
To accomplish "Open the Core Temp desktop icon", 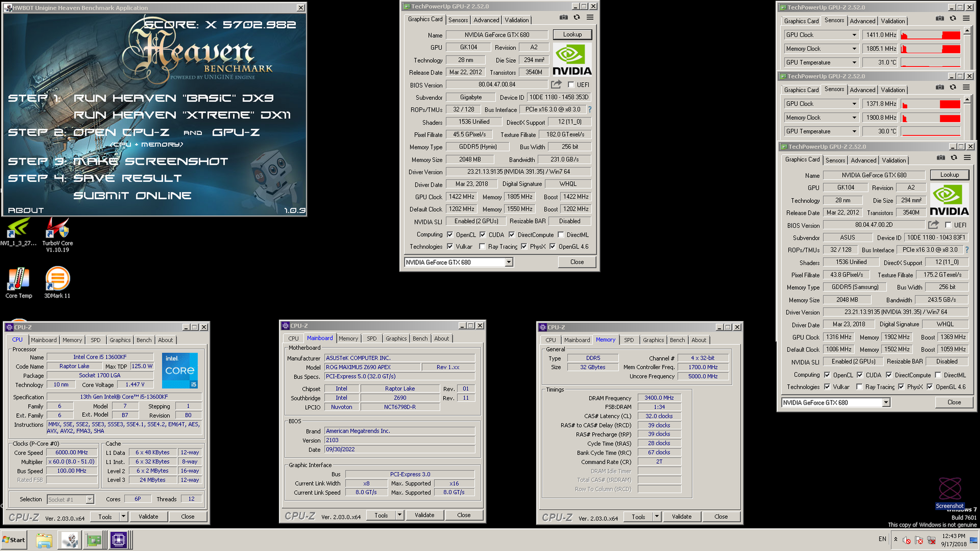I will point(18,283).
